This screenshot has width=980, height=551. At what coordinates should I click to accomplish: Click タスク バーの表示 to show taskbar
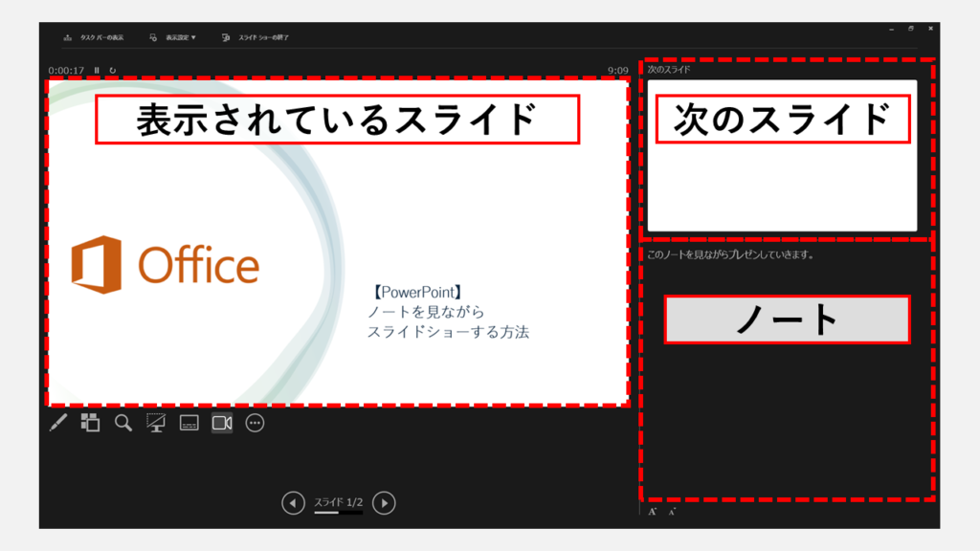pyautogui.click(x=94, y=37)
